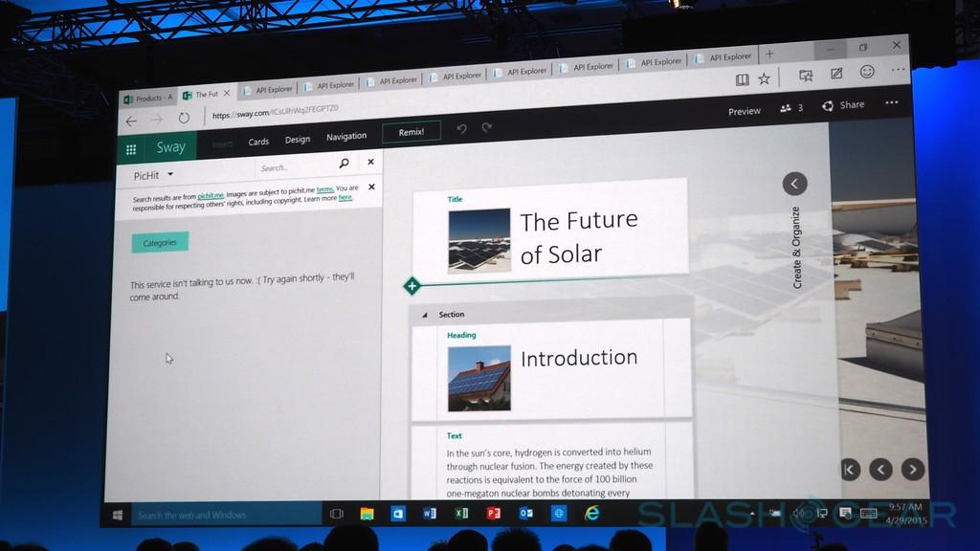
Task: Click the Create & Organize label
Action: pos(796,248)
